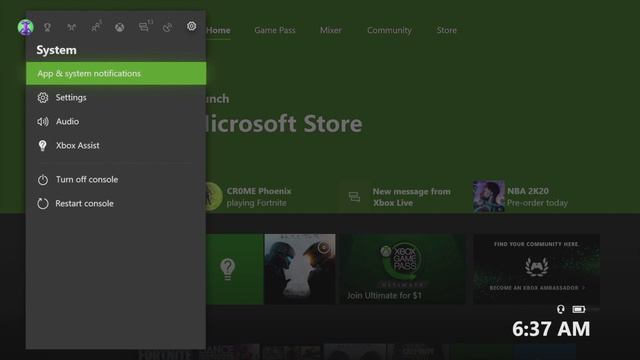Screen dimensions: 640x360
Task: Click the Xbox Assist lightbulb icon
Action: (42, 146)
